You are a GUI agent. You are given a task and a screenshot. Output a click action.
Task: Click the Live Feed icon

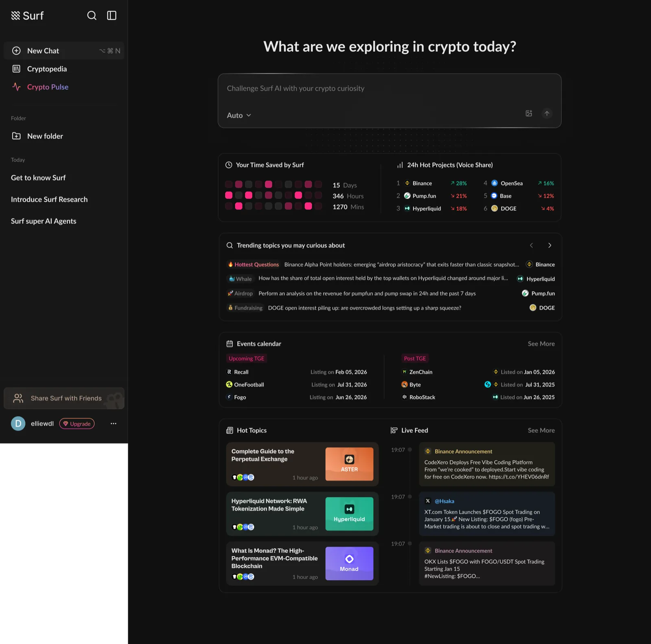[394, 431]
